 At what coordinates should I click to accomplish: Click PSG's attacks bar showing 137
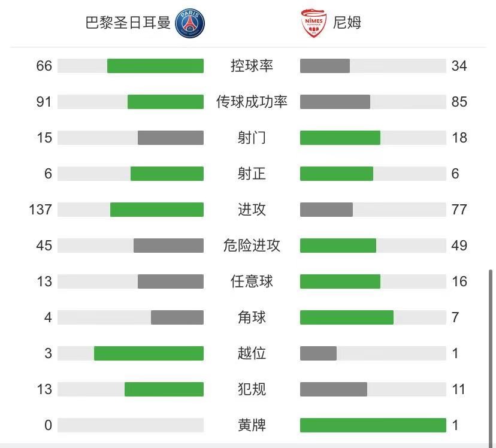(157, 210)
